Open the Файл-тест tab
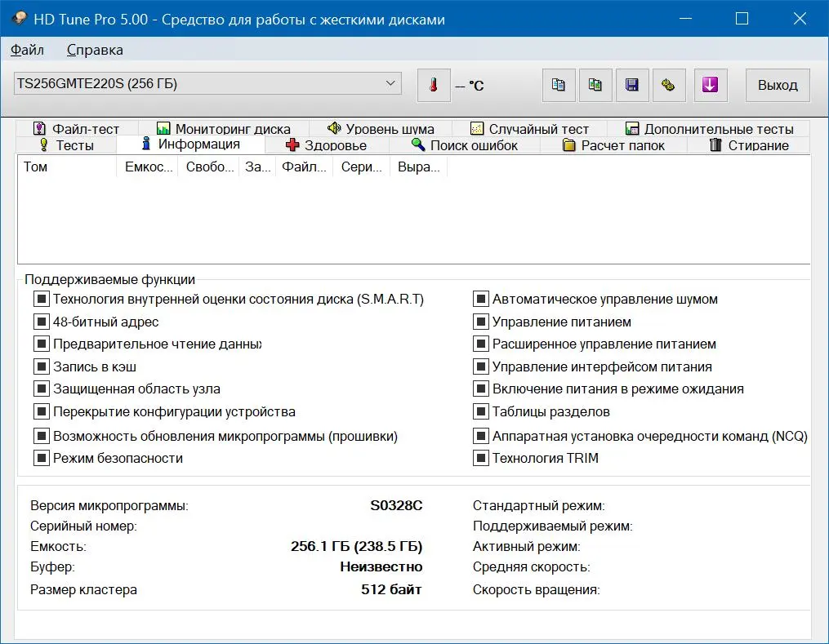Screen dimensions: 829x644 (x=78, y=128)
